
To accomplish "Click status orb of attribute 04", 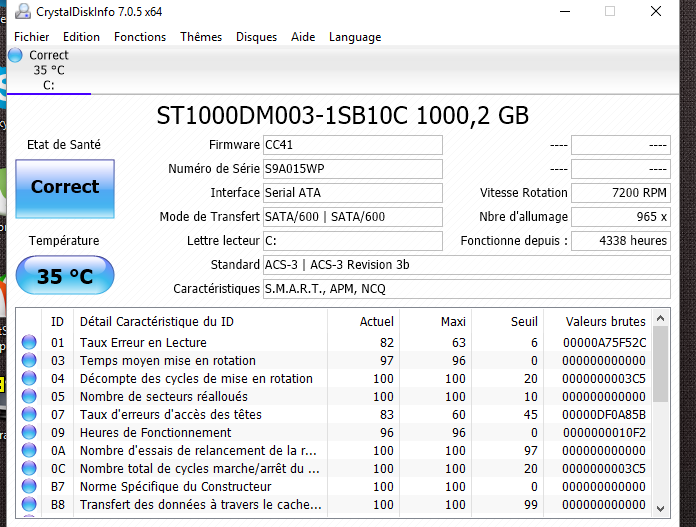I will click(29, 378).
